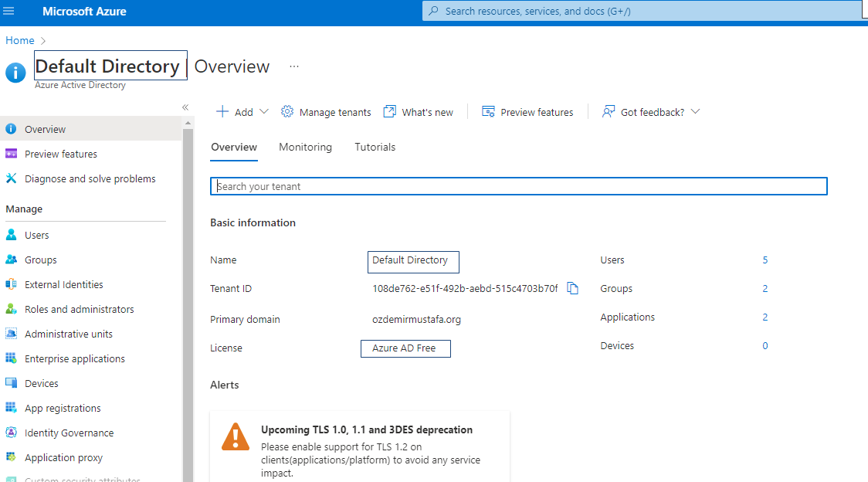The height and width of the screenshot is (482, 868).
Task: Open the Got feedback dropdown
Action: (x=696, y=111)
